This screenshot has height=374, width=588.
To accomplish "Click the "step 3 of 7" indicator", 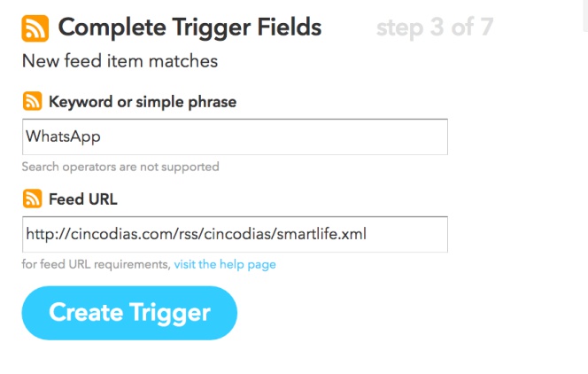I will pos(435,27).
